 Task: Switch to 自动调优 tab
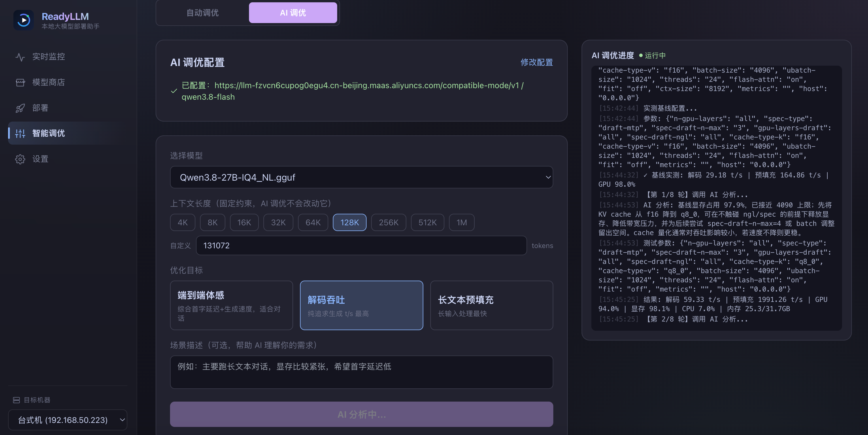tap(203, 13)
